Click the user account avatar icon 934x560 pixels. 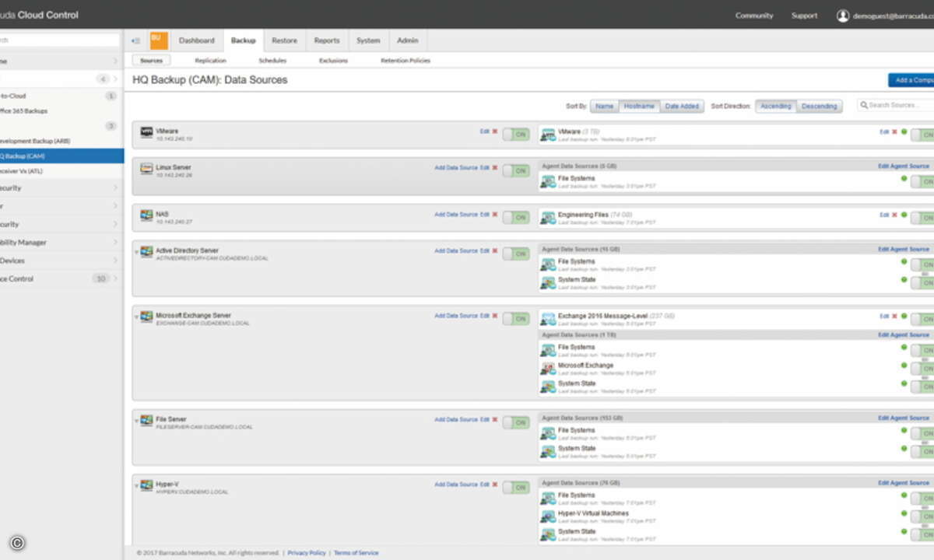(x=843, y=16)
